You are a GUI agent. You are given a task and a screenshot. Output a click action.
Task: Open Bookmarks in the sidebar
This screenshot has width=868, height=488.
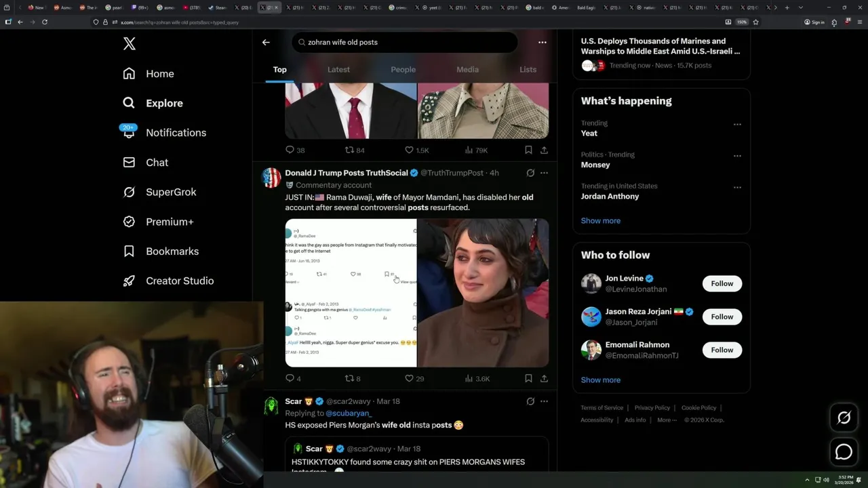tap(161, 251)
